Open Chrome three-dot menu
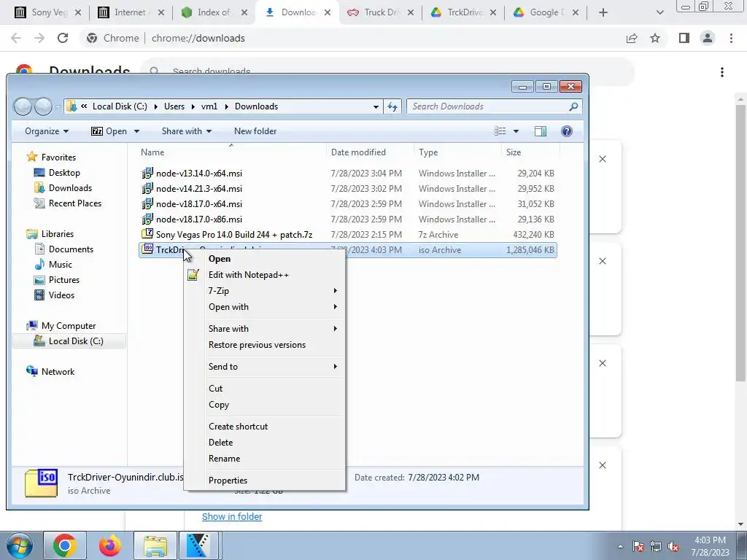Image resolution: width=747 pixels, height=560 pixels. [x=731, y=38]
